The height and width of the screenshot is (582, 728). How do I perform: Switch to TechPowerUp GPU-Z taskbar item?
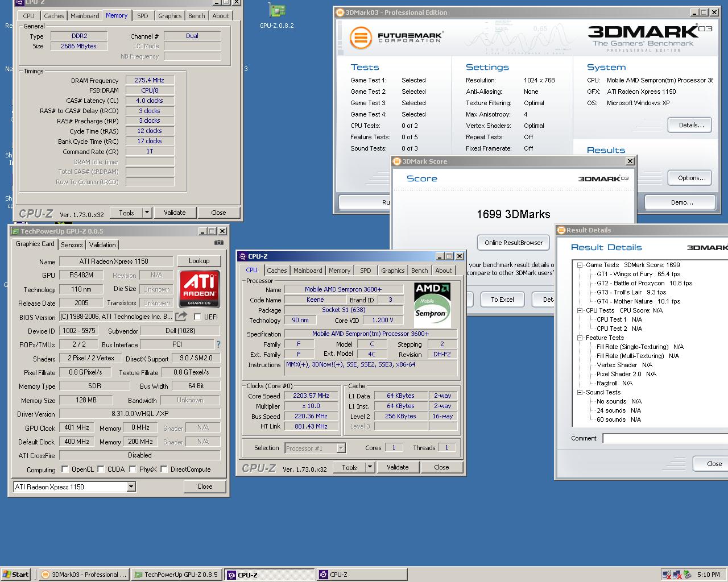point(177,575)
